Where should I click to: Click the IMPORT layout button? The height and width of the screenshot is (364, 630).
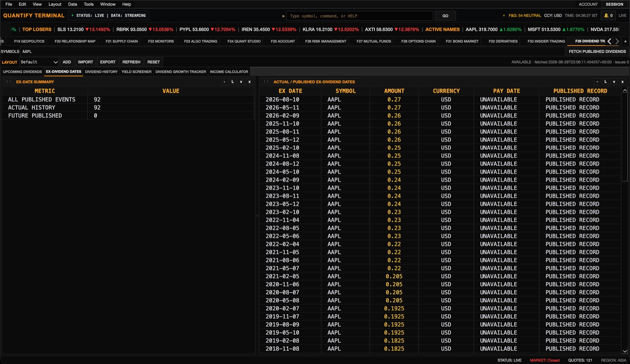tap(85, 62)
